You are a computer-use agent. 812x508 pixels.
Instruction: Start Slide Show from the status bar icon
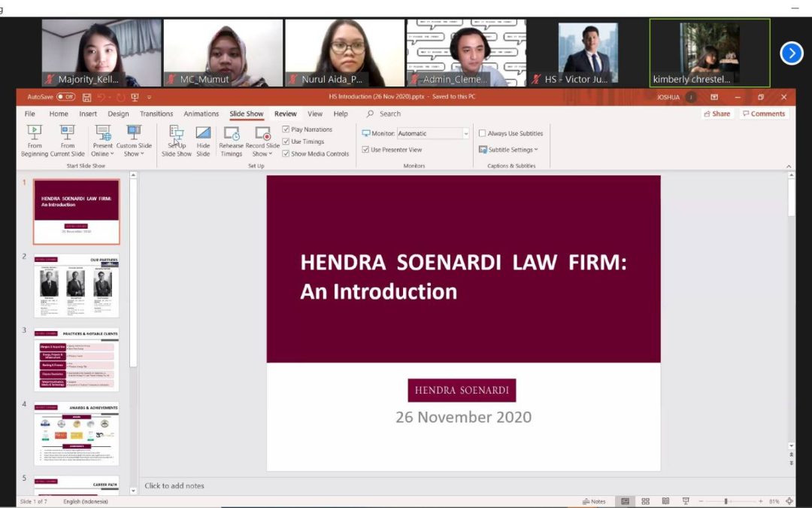click(685, 500)
